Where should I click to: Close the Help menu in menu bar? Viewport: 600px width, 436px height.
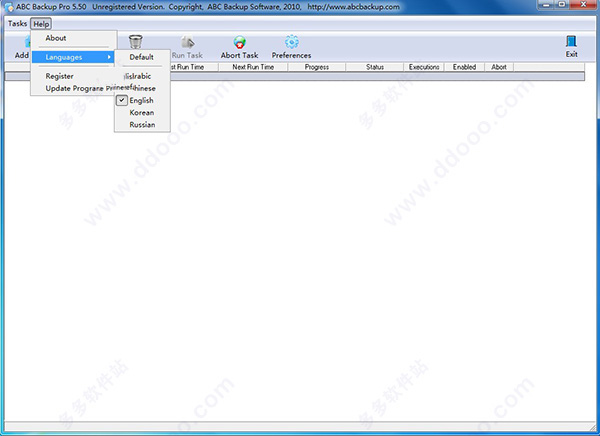[x=41, y=24]
